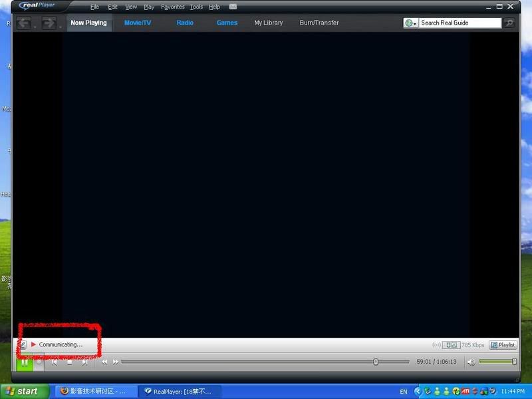
Task: Click the Stop playback button
Action: point(69,362)
